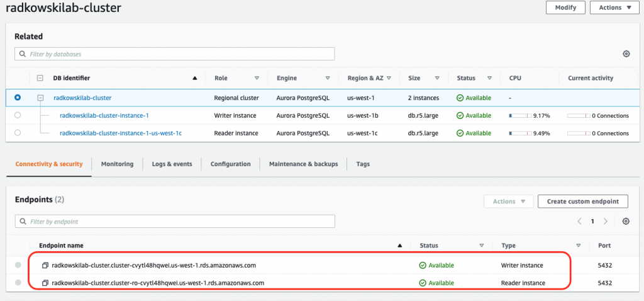This screenshot has height=301, width=644.
Task: Switch to Configuration tab
Action: [230, 164]
